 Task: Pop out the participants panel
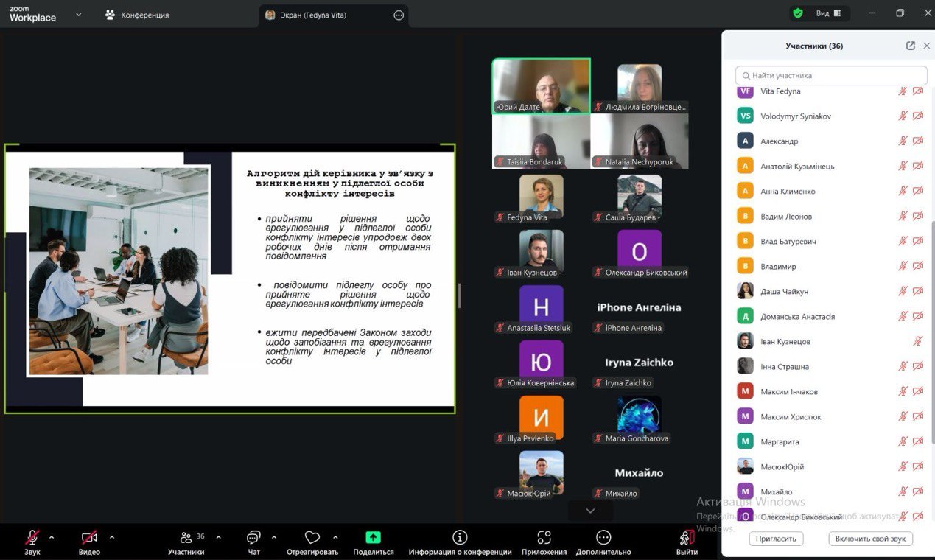point(911,46)
